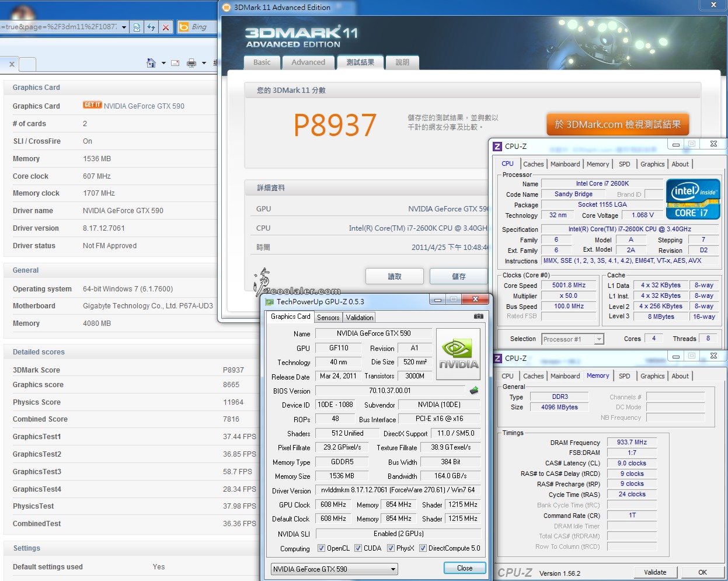Click the CAS# Latency value 9.0 clocks
This screenshot has width=728, height=581.
click(632, 464)
